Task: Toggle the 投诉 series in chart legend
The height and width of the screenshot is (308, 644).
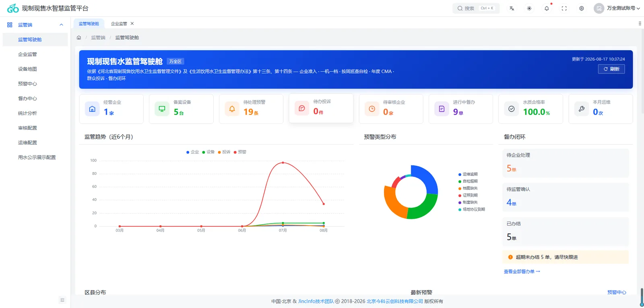Action: pyautogui.click(x=224, y=152)
